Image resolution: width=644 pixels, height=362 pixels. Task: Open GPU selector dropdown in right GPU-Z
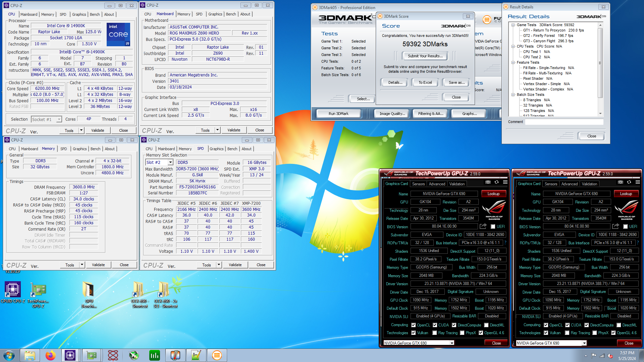(x=584, y=343)
